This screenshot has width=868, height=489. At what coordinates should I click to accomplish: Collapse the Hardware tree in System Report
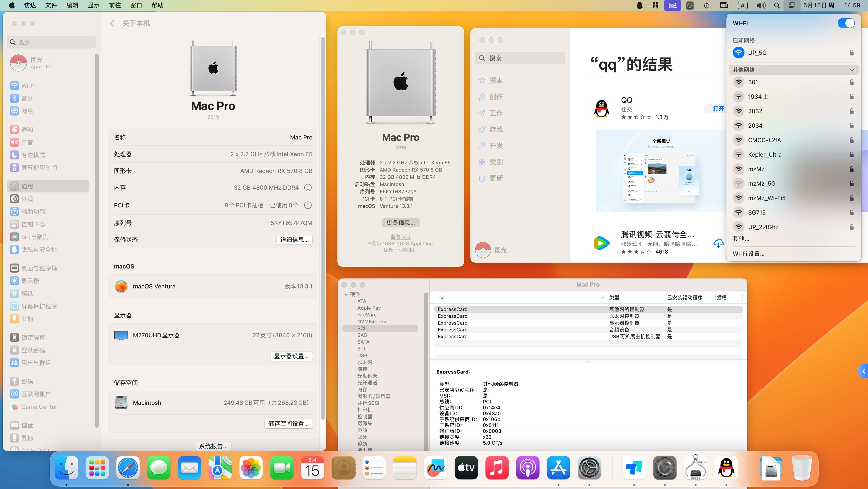(x=346, y=294)
